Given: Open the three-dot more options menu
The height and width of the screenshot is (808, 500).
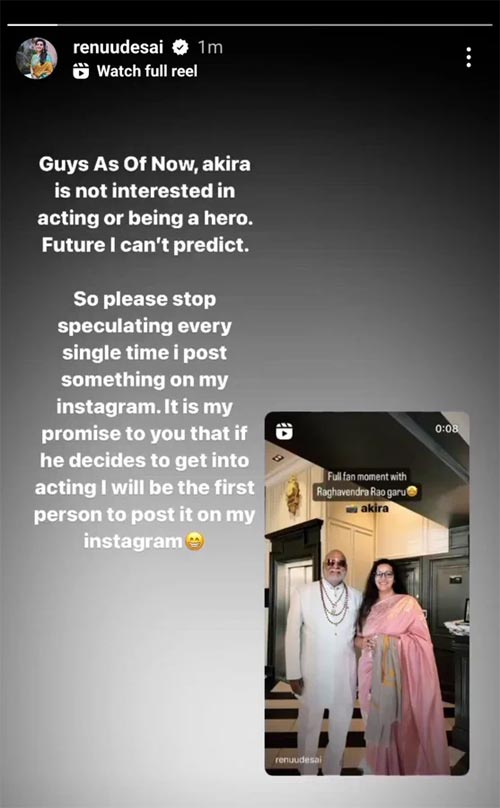Looking at the screenshot, I should pyautogui.click(x=468, y=57).
